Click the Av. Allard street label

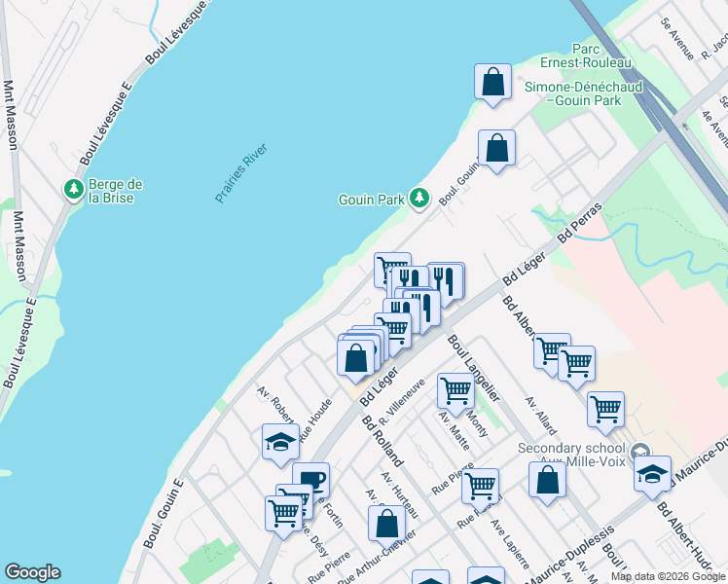[541, 416]
